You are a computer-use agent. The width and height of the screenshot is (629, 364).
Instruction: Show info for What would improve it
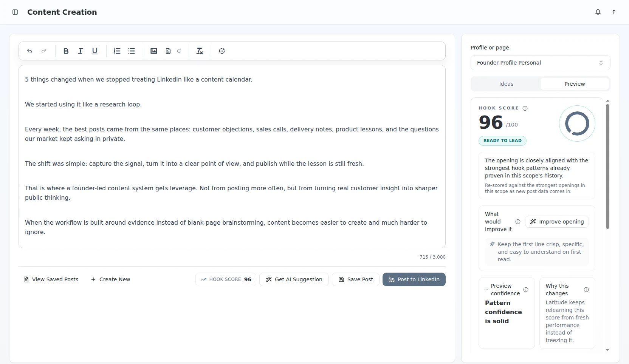tap(518, 222)
